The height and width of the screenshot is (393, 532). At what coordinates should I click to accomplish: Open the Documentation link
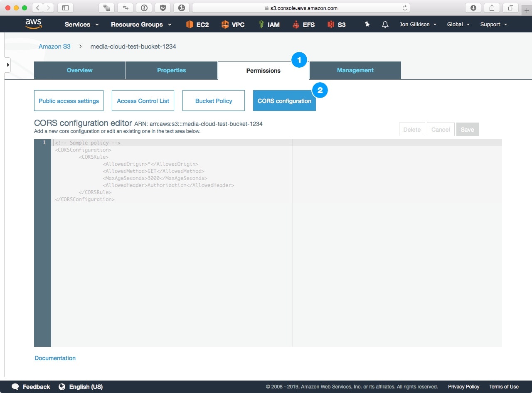(55, 358)
